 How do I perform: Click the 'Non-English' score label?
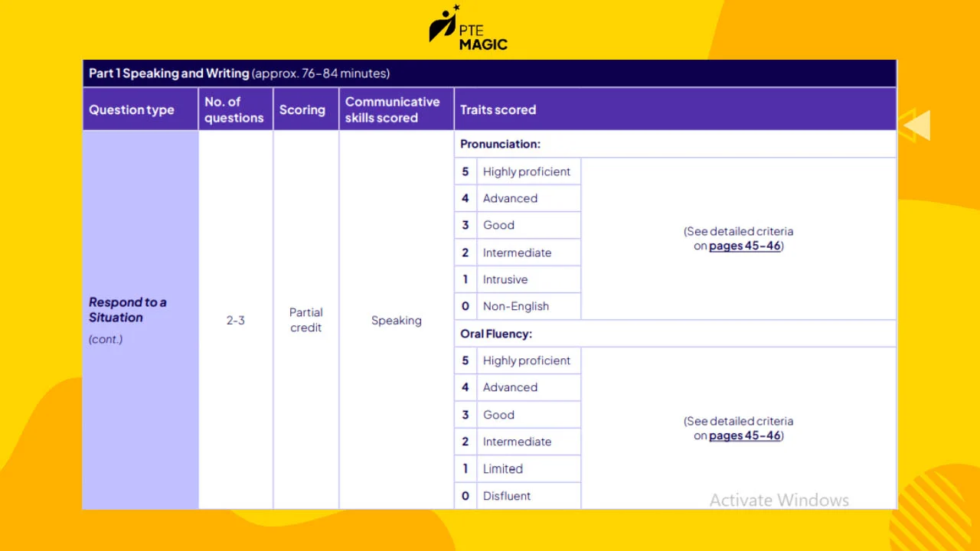pos(516,306)
